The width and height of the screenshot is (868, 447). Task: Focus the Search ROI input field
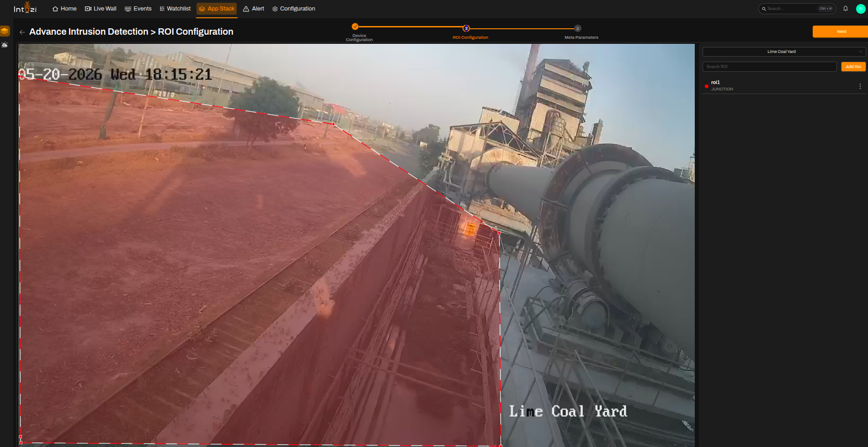click(x=769, y=67)
